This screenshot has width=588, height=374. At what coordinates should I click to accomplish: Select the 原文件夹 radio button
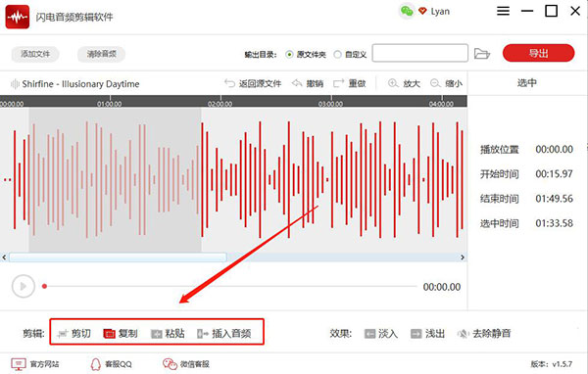click(x=289, y=55)
